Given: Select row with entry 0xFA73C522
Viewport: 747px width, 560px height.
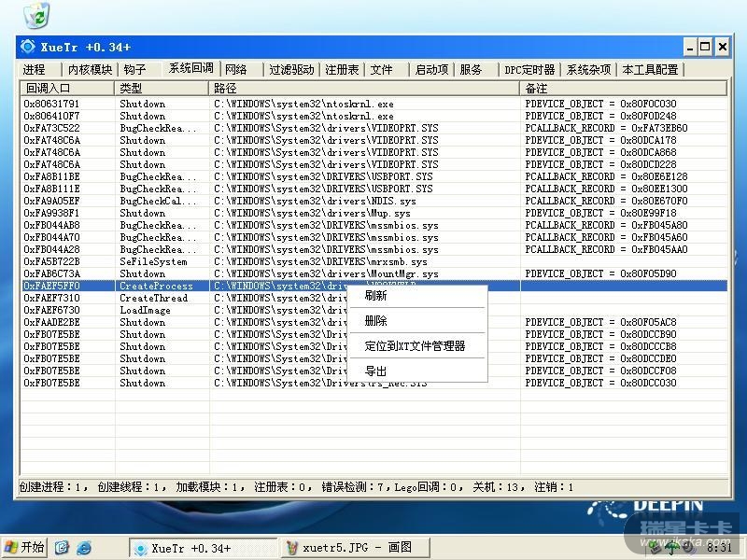Looking at the screenshot, I should tap(374, 128).
